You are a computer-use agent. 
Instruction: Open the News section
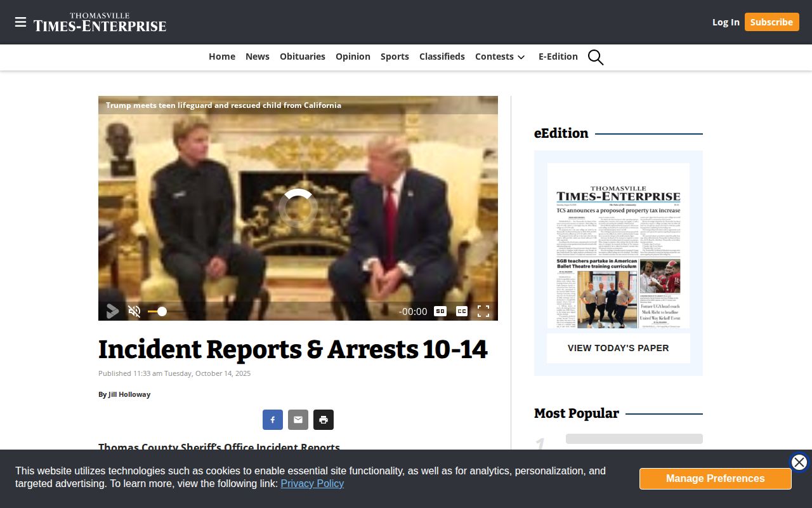258,57
